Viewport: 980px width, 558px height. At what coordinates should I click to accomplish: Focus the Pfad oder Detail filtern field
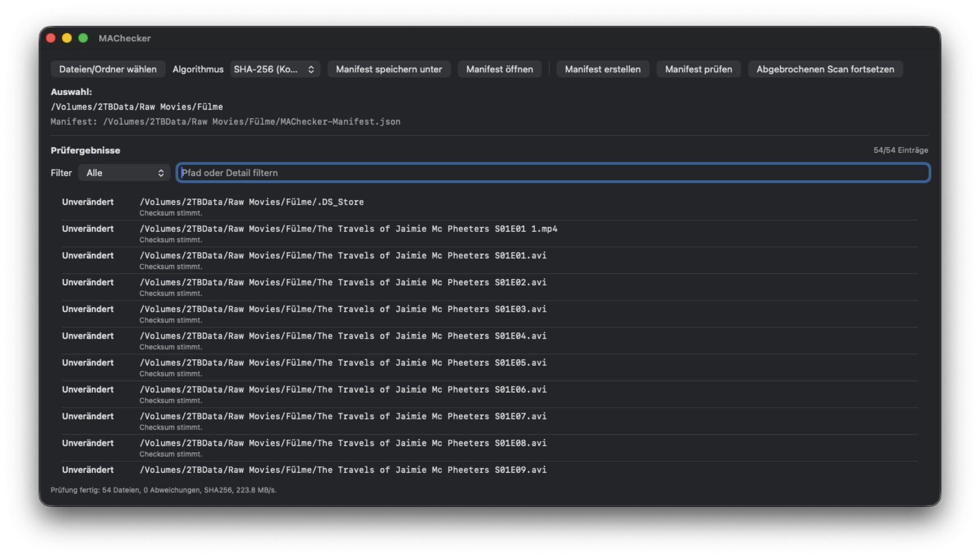(x=553, y=173)
